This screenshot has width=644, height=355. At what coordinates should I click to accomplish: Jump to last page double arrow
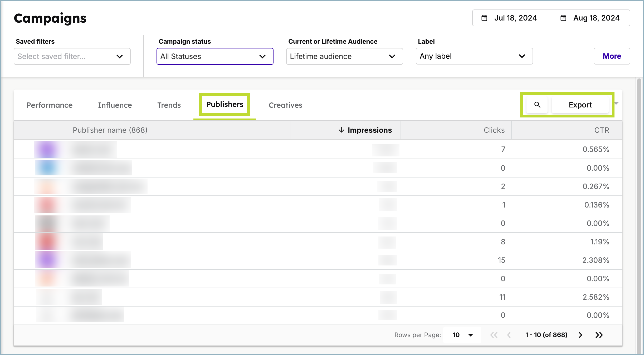tap(599, 335)
